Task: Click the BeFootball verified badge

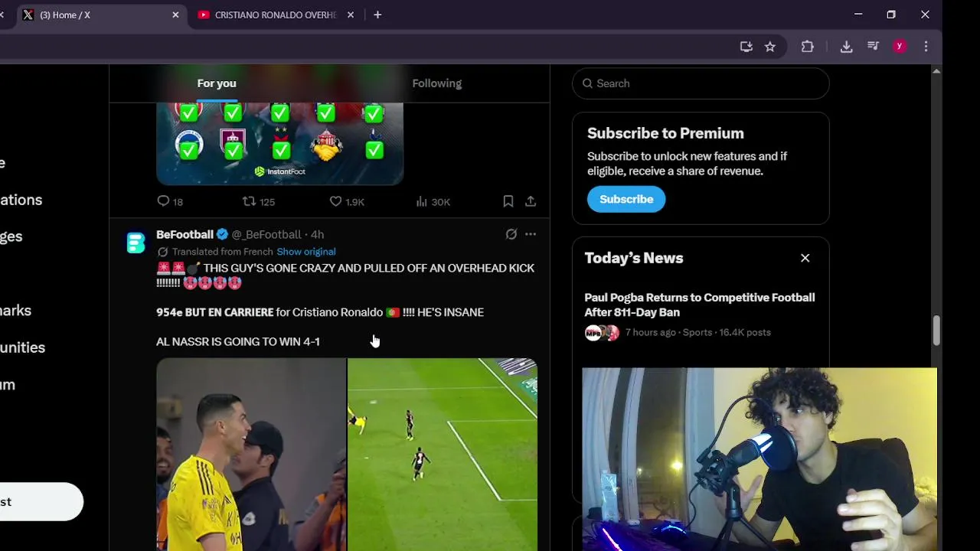Action: pos(222,234)
